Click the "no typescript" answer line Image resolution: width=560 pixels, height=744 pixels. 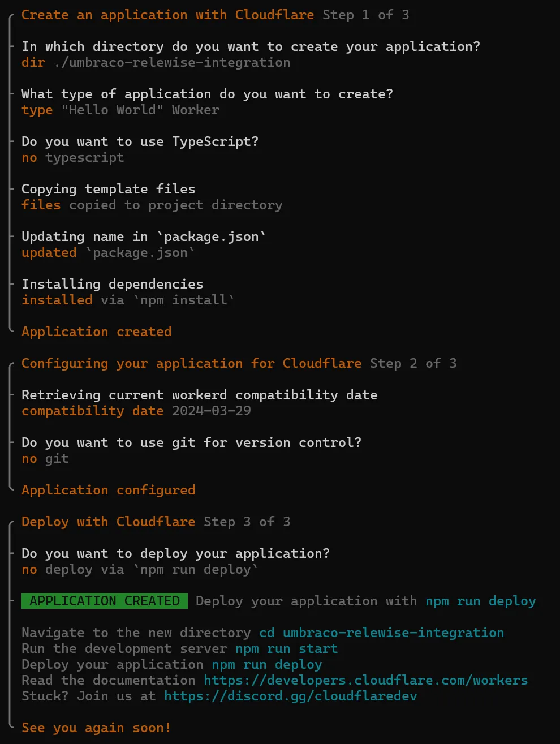72,157
